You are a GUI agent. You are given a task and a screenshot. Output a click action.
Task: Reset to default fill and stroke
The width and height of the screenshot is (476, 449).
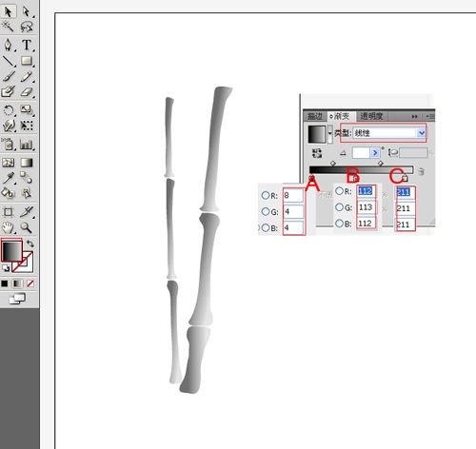(6, 268)
